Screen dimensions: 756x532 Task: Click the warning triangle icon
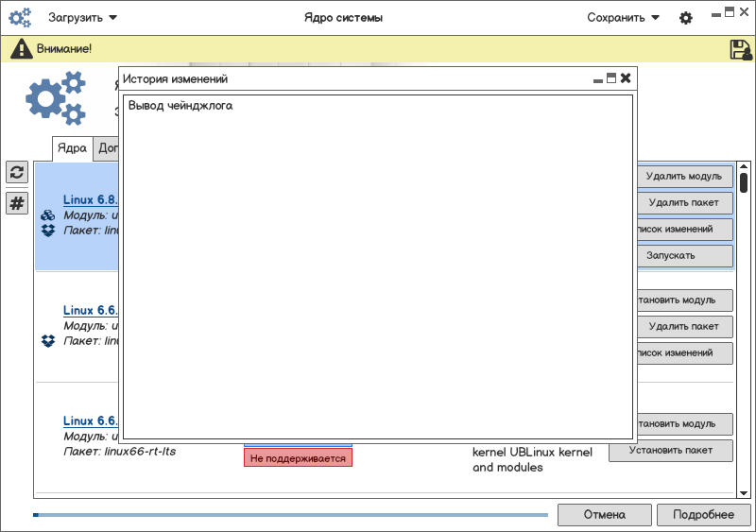point(21,49)
